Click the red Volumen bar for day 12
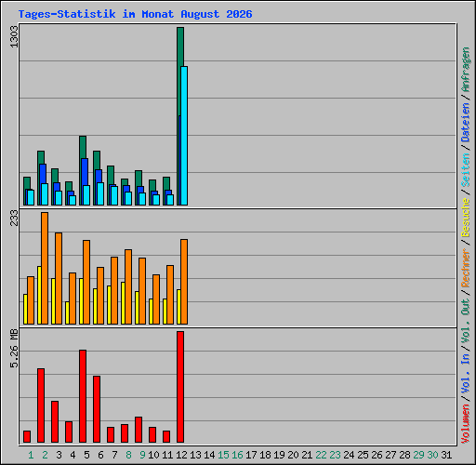 (x=180, y=387)
